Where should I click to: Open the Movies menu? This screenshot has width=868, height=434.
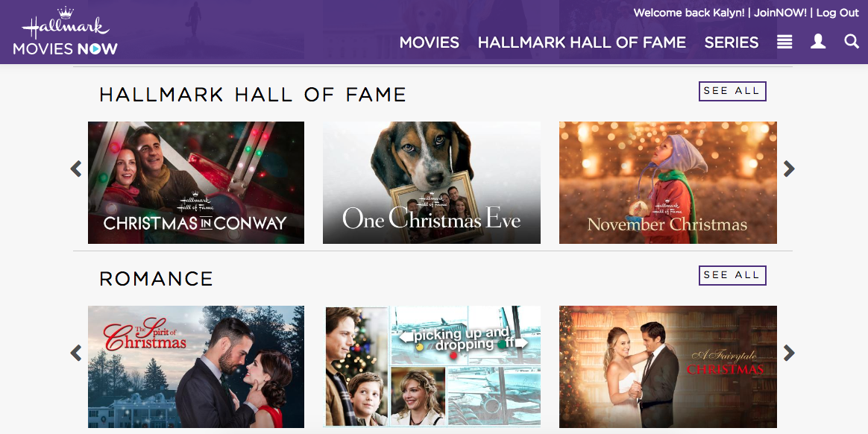point(429,43)
